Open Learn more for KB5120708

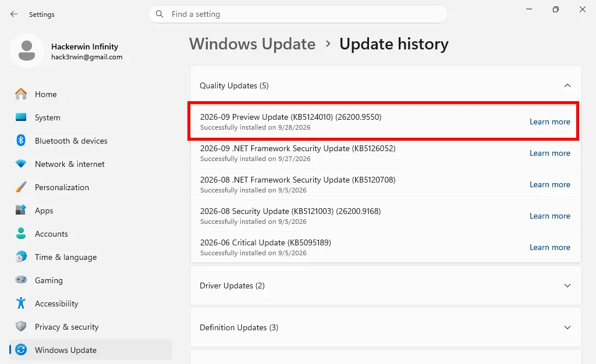point(549,184)
